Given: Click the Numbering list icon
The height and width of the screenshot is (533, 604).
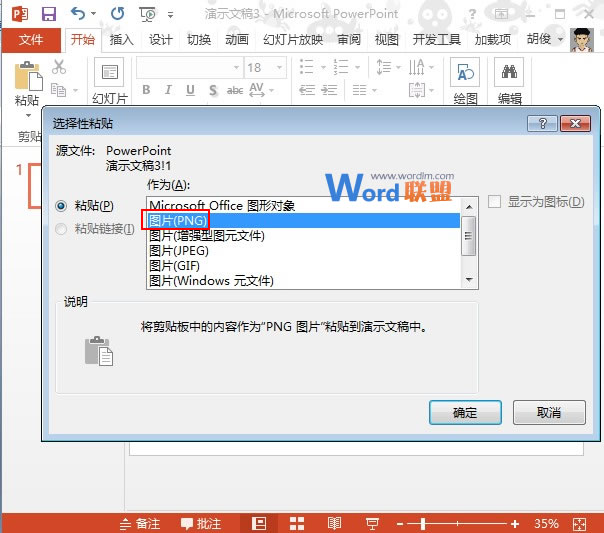Looking at the screenshot, I should pos(341,67).
